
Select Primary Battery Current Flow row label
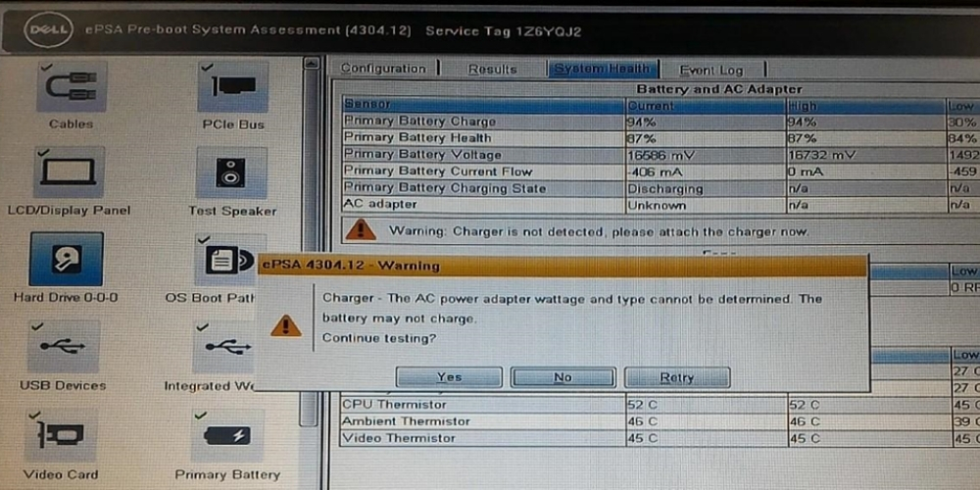pos(438,171)
